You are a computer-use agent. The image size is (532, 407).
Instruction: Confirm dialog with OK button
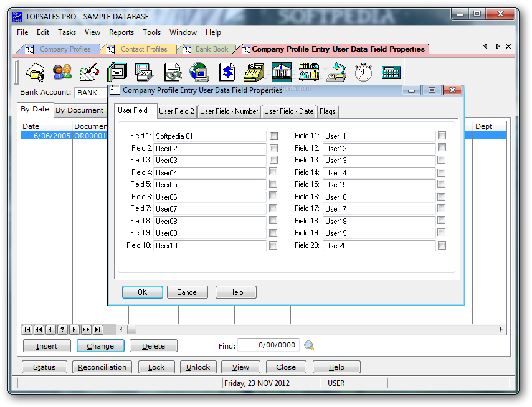(x=143, y=292)
